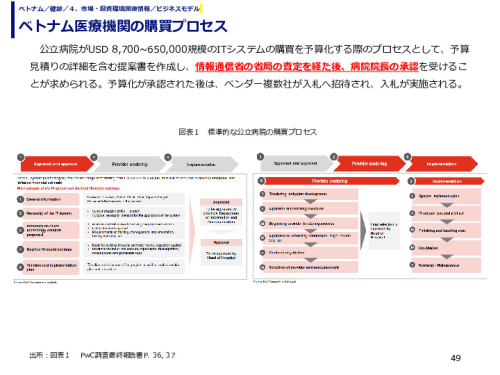Click the gray Appraisal and approval chevron, right diagram
The width and height of the screenshot is (500, 375).
(x=296, y=163)
